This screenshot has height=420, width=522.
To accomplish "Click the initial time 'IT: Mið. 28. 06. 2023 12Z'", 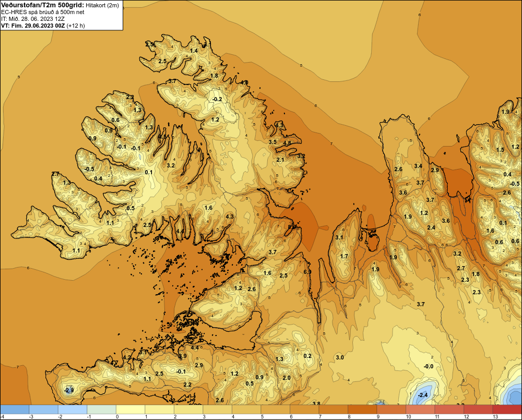I will (x=32, y=19).
